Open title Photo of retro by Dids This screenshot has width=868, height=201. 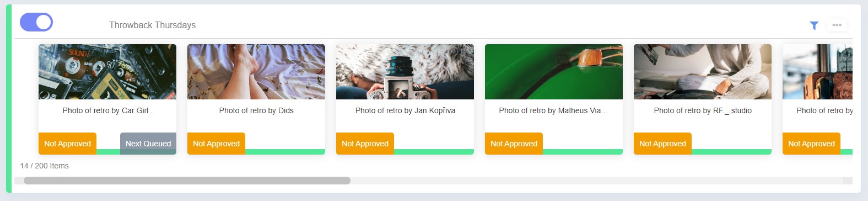click(256, 110)
